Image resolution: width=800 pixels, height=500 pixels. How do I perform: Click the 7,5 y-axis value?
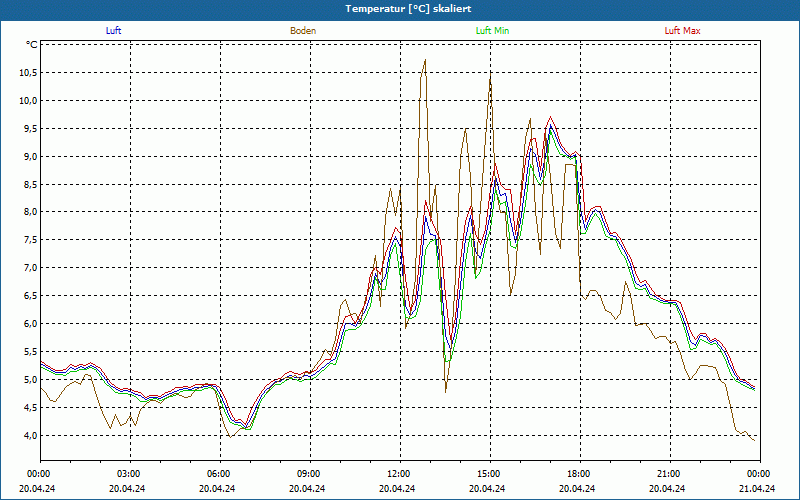point(30,240)
